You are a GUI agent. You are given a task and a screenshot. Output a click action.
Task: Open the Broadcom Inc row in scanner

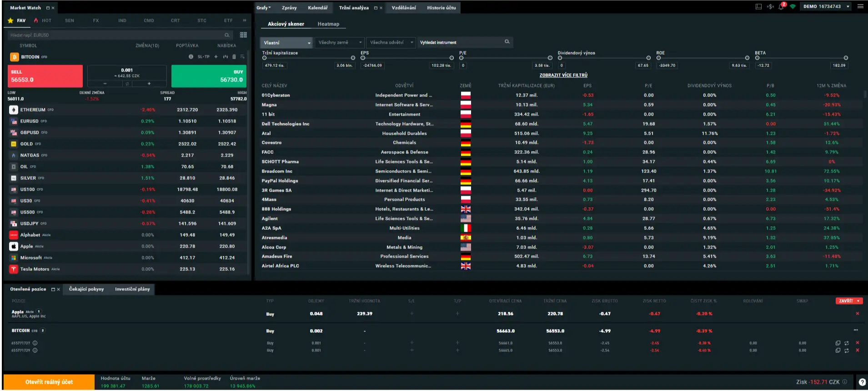click(x=562, y=171)
